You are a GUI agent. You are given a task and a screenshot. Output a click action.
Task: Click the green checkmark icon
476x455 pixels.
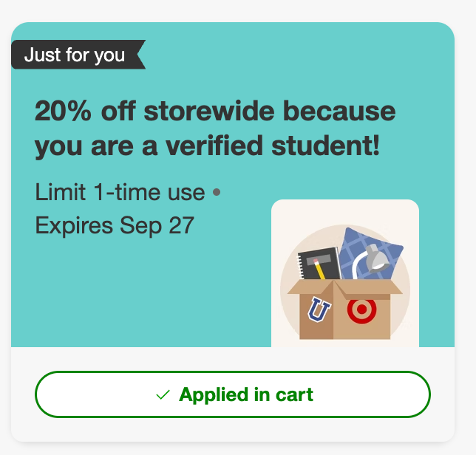pyautogui.click(x=163, y=394)
